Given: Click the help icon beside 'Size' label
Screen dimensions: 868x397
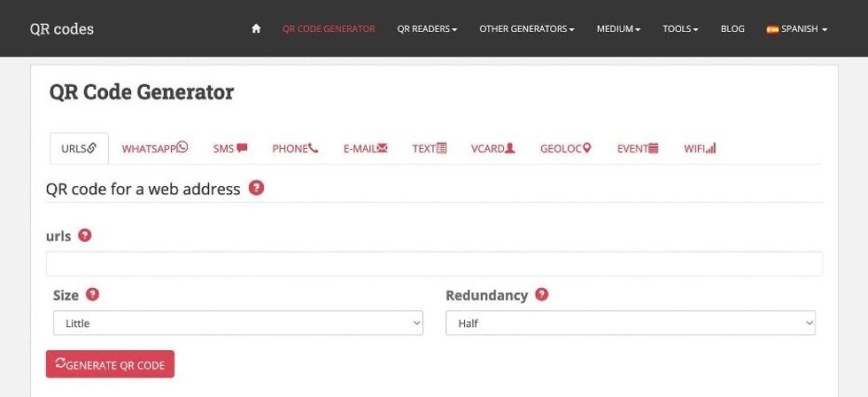Looking at the screenshot, I should pyautogui.click(x=92, y=294).
